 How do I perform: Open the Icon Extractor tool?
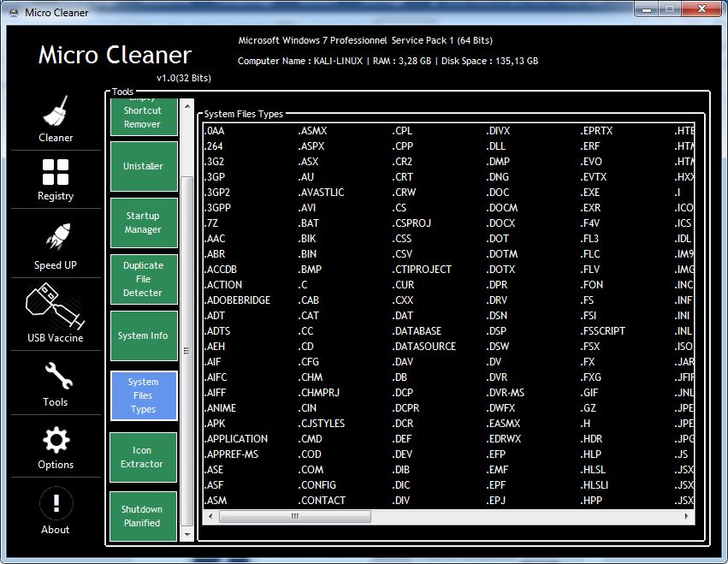click(144, 458)
